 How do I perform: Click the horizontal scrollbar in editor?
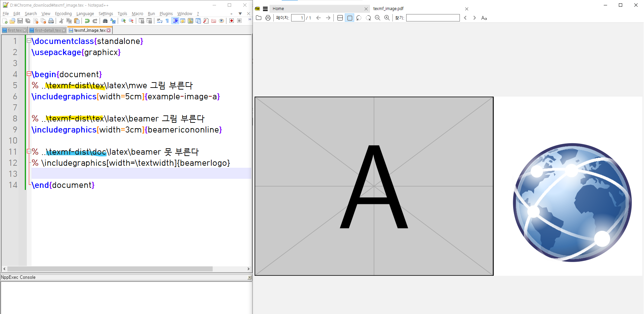(110, 269)
